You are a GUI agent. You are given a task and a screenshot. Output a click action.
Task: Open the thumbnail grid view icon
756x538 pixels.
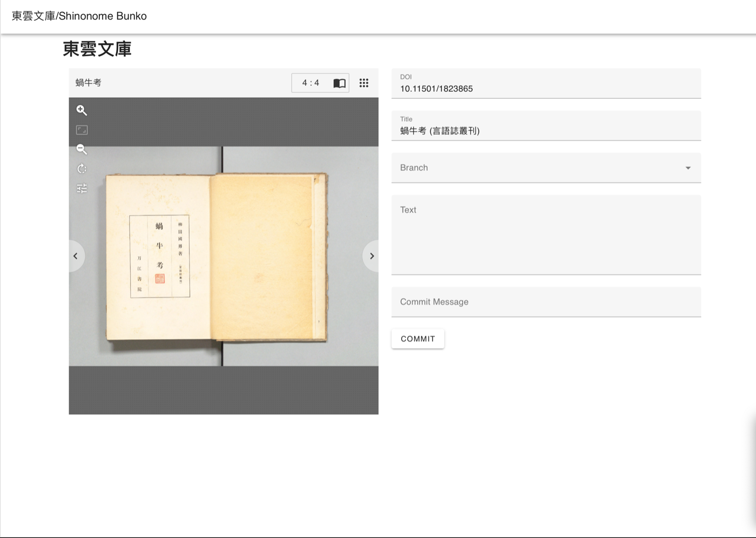click(x=364, y=83)
